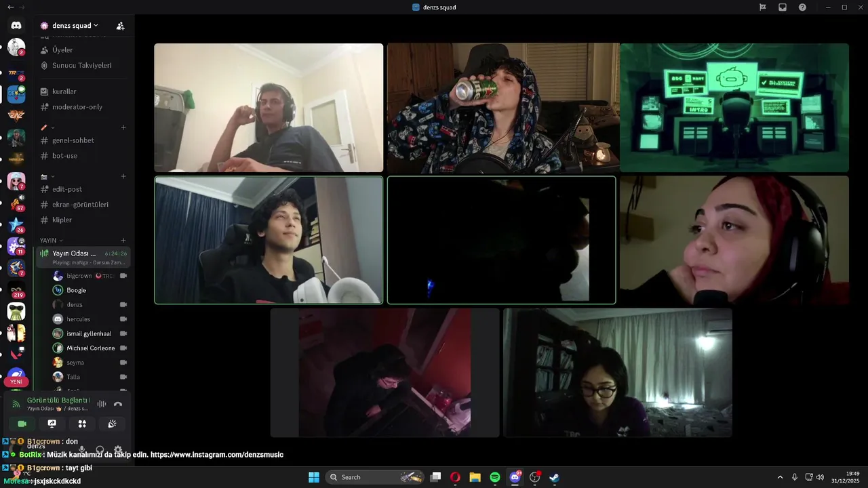Screen dimensions: 868x488
Task: Collapse the folder emoji channel category
Action: tap(47, 176)
